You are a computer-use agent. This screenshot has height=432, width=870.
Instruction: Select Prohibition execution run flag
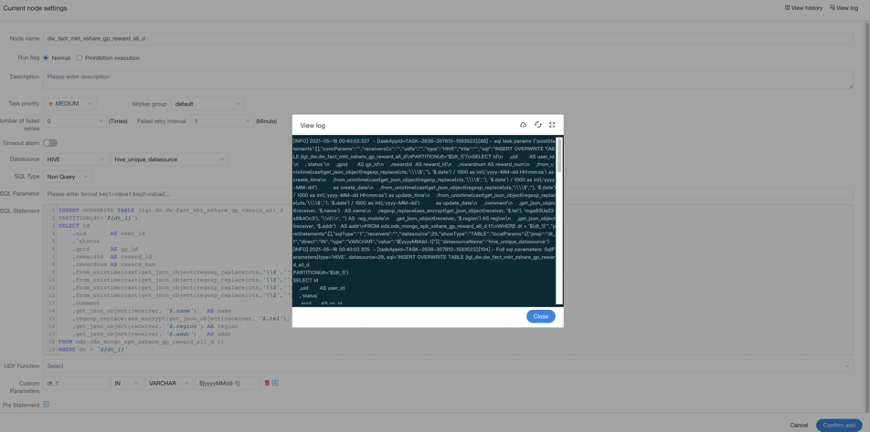[79, 58]
